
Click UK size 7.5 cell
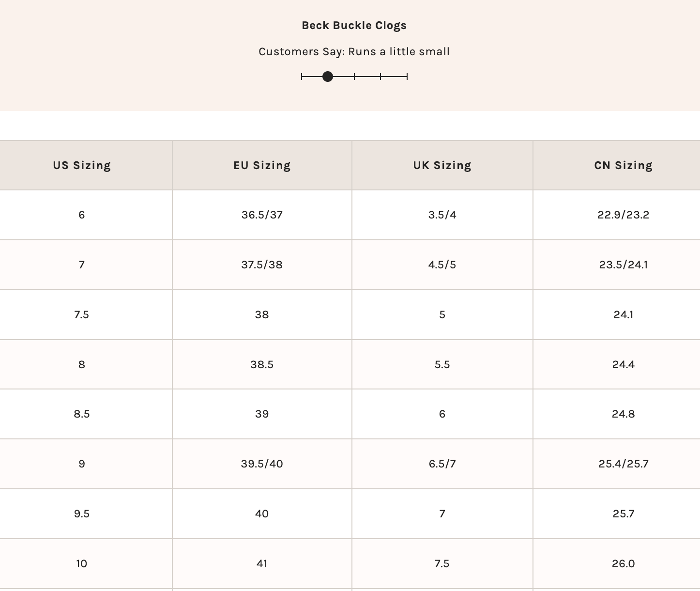pyautogui.click(x=442, y=564)
